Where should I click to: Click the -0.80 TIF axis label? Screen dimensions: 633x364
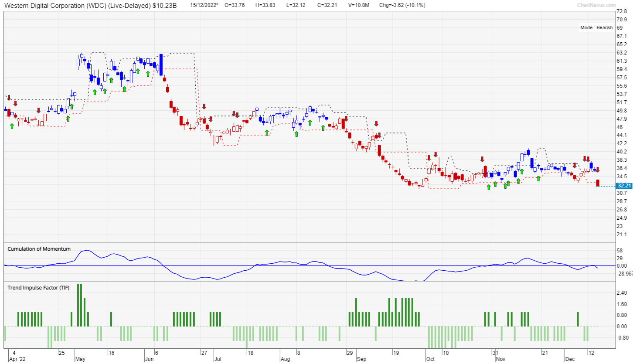pyautogui.click(x=623, y=338)
